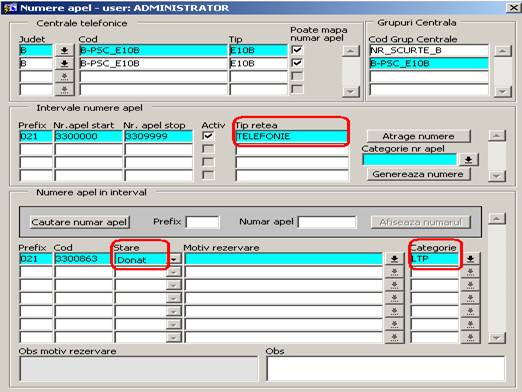Click number code 3300863
Screen dimensions: 522x392
[83, 259]
